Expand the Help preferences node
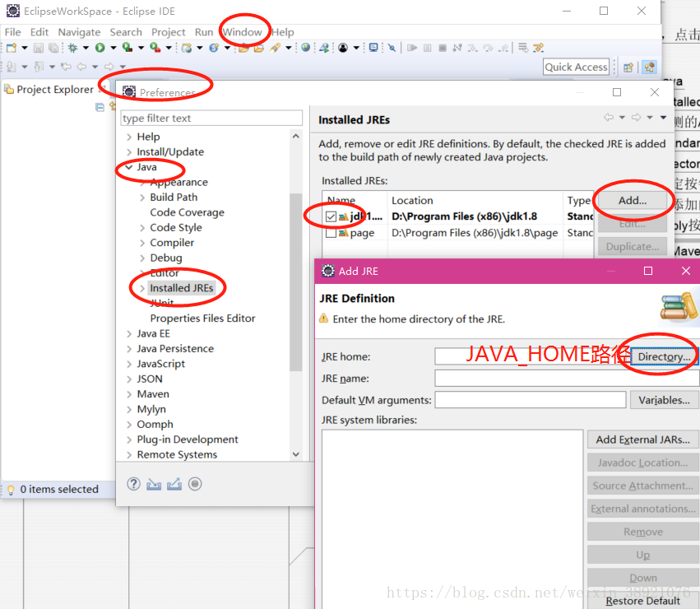 click(129, 137)
